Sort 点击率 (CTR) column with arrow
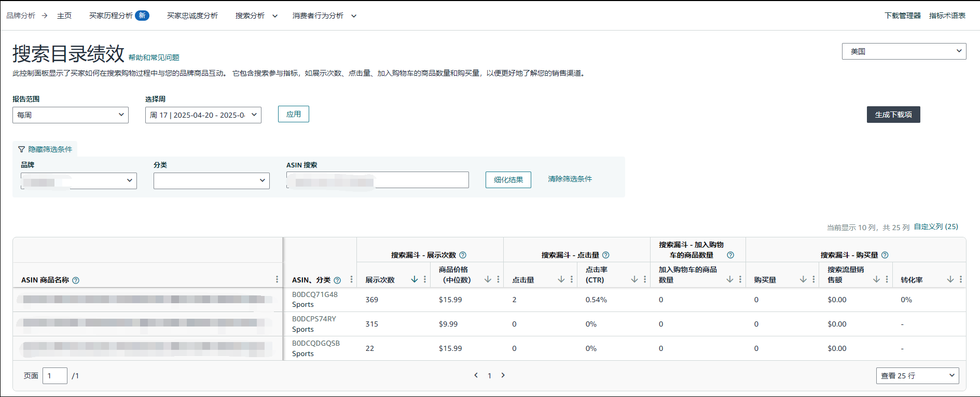Screen dimensions: 980x397 634,279
